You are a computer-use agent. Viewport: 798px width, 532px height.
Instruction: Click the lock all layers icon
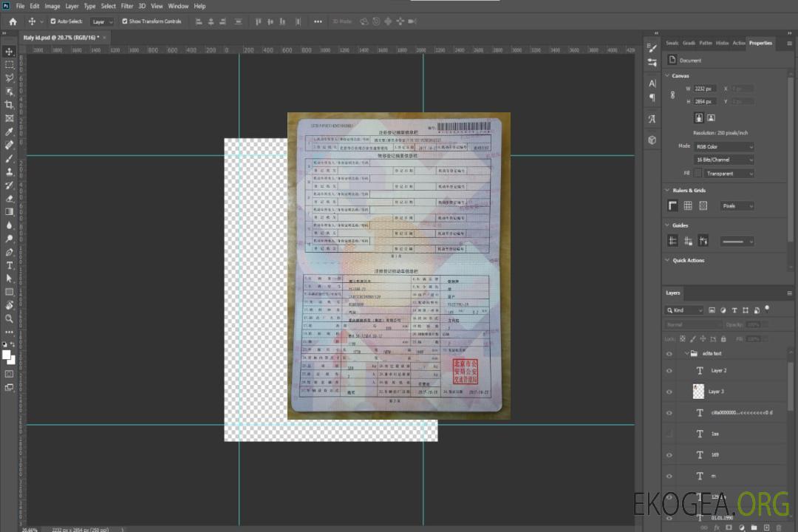(x=723, y=338)
